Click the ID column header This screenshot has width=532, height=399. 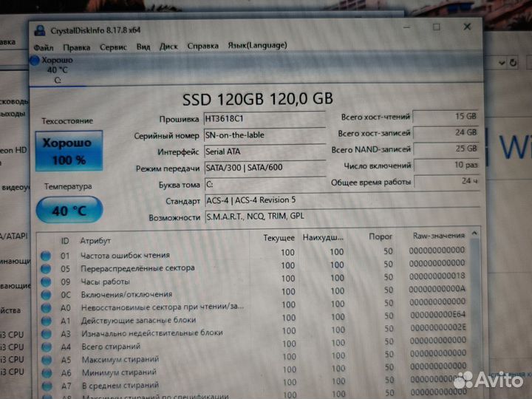[65, 241]
